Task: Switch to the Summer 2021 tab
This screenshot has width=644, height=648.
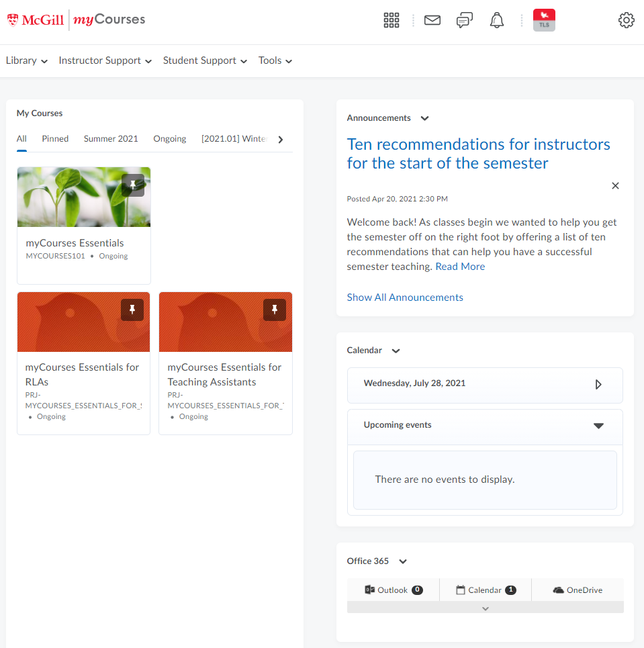Action: pyautogui.click(x=111, y=139)
